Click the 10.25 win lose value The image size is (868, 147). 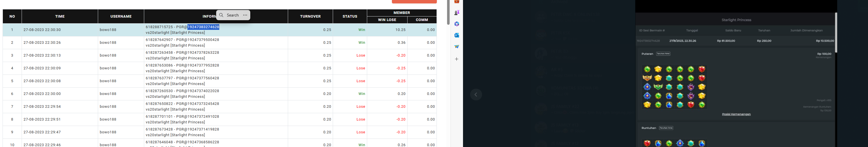coord(400,30)
